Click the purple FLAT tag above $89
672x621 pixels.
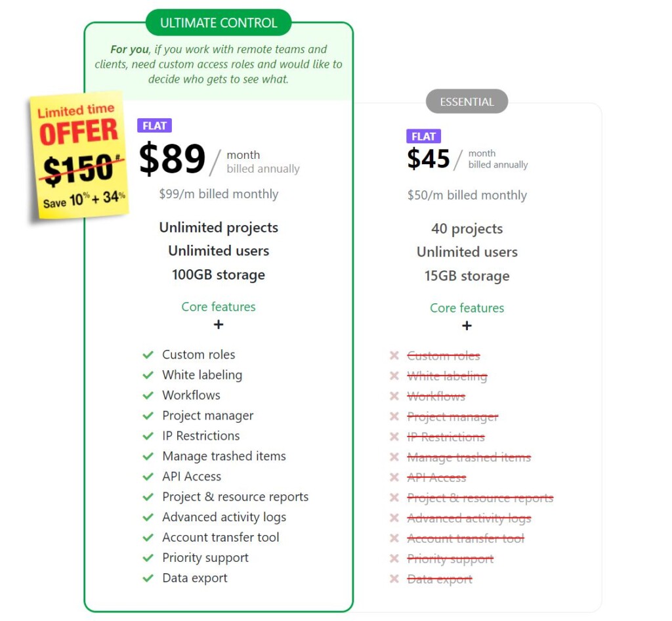pos(154,126)
